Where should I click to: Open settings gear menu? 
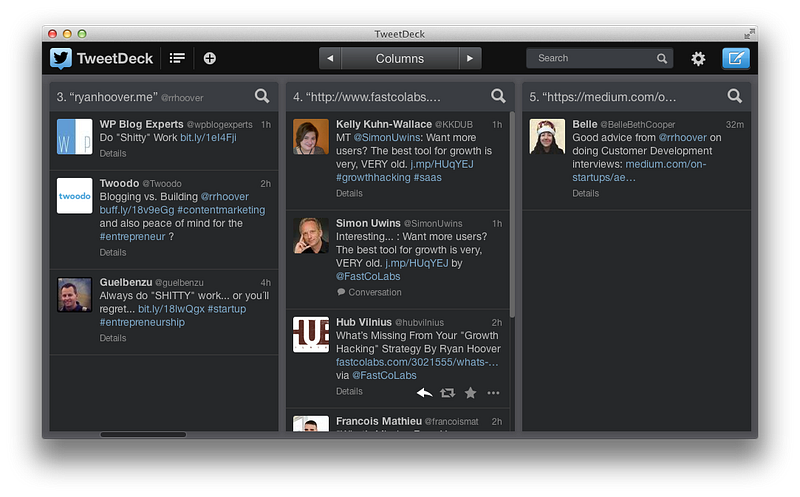698,59
